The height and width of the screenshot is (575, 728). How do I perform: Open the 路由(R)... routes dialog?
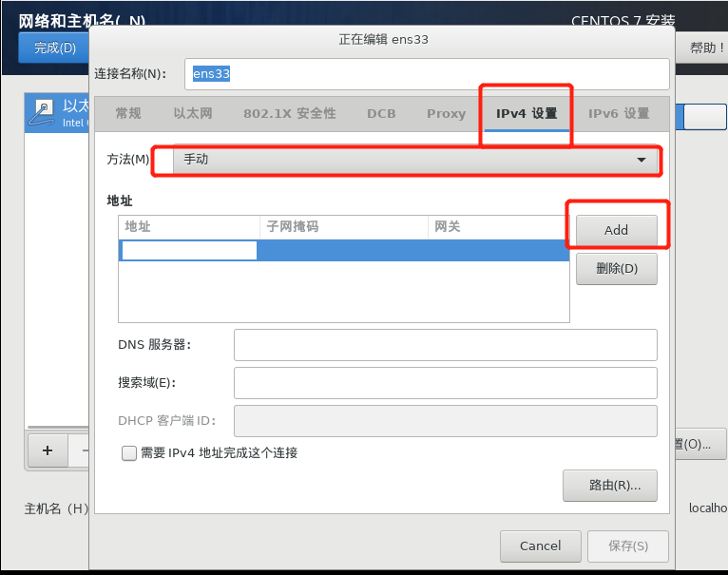[x=610, y=486]
